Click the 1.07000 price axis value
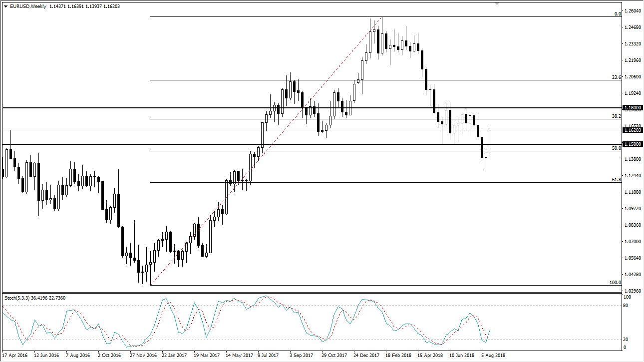644x362 pixels. coord(633,242)
